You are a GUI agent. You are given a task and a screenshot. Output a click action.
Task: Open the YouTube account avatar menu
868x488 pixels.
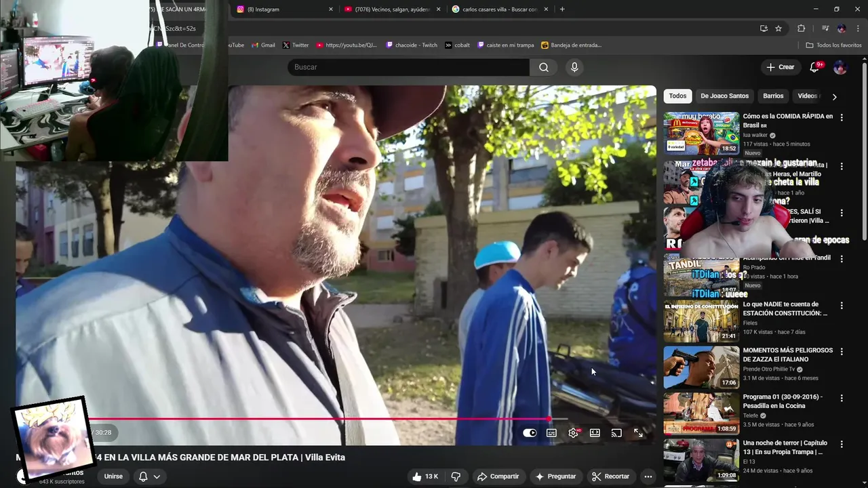click(840, 67)
